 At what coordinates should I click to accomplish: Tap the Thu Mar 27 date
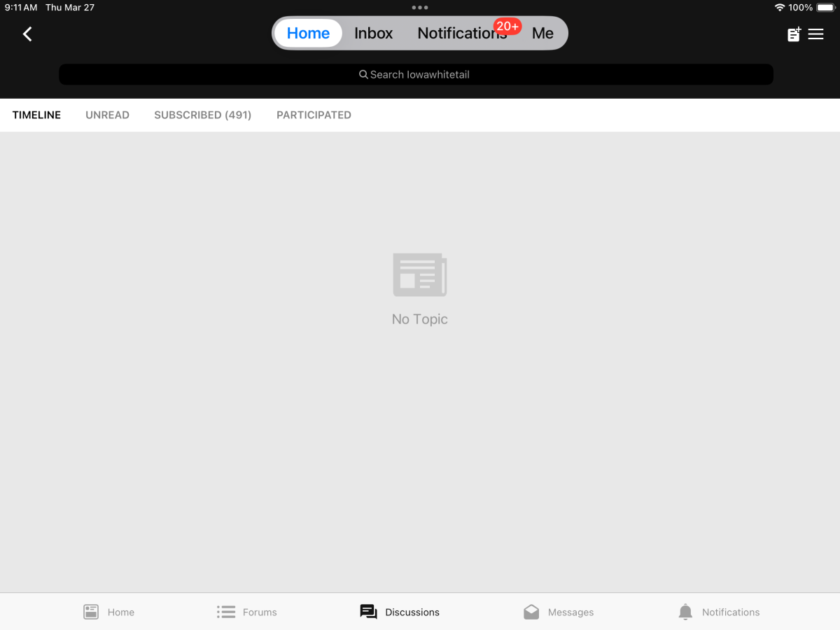pyautogui.click(x=70, y=8)
